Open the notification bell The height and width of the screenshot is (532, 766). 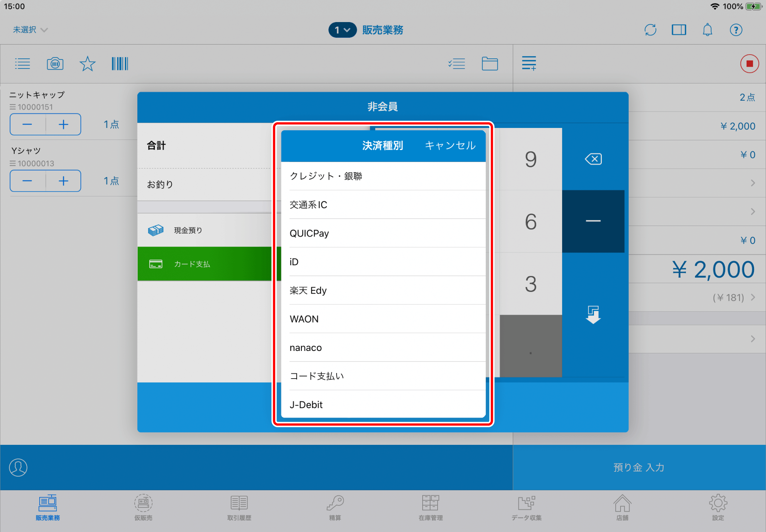coord(707,30)
